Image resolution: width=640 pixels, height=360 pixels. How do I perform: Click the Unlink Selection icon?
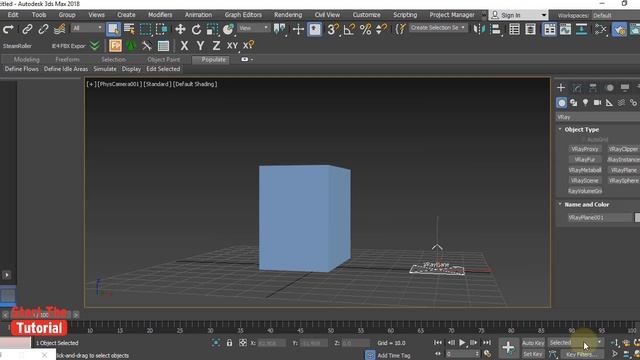pos(43,29)
